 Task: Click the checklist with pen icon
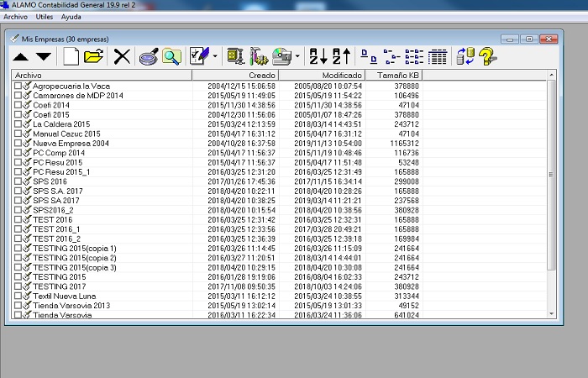click(x=200, y=56)
